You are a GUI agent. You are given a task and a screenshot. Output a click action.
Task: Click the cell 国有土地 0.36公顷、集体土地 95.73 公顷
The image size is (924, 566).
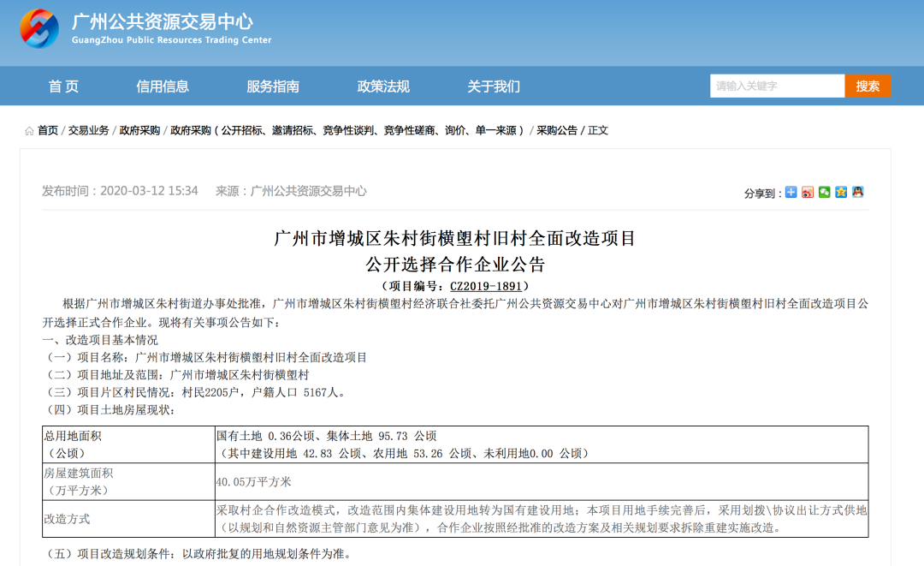click(327, 436)
